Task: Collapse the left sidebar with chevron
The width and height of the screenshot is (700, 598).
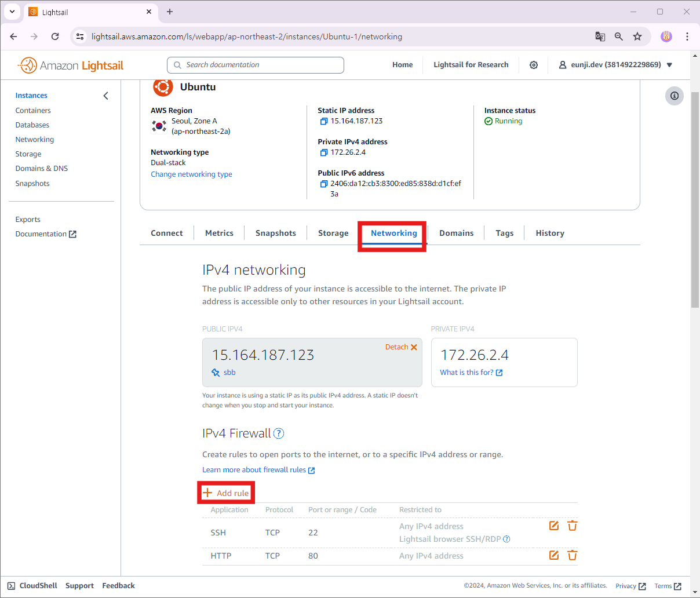Action: [105, 96]
